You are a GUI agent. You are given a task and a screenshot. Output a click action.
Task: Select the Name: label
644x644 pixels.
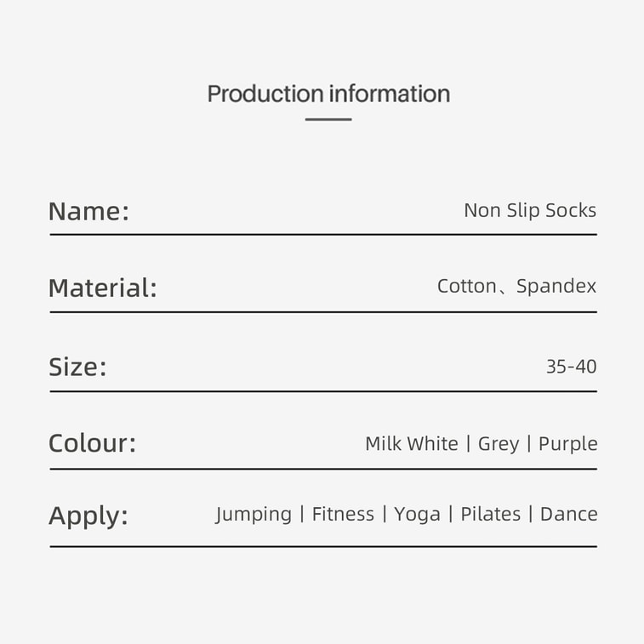pyautogui.click(x=88, y=211)
